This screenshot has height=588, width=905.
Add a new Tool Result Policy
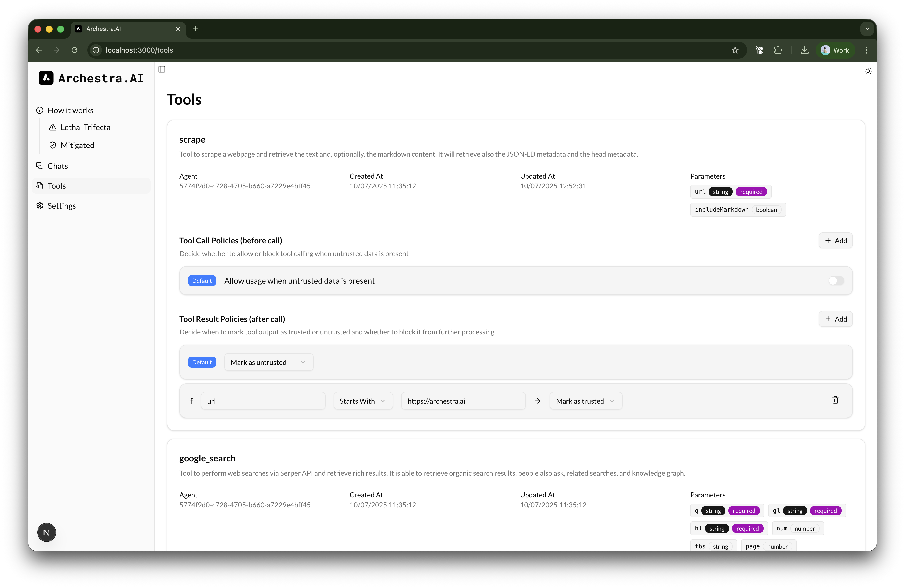coord(835,319)
